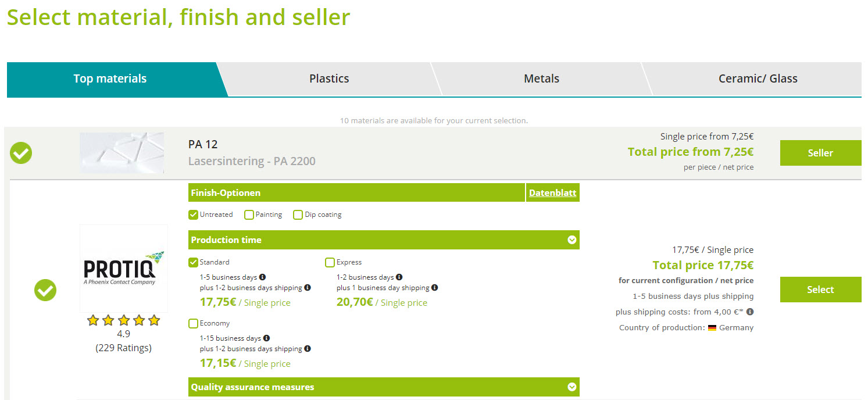This screenshot has width=868, height=400.
Task: Check the Economy production option
Action: tap(194, 324)
